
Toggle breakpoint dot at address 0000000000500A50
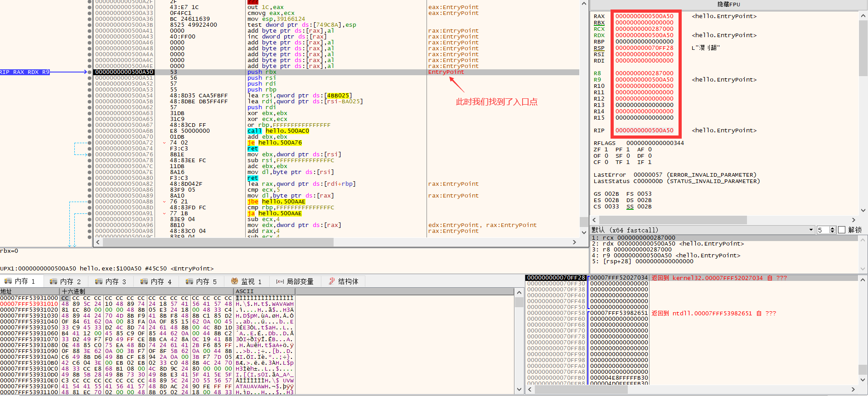point(89,72)
